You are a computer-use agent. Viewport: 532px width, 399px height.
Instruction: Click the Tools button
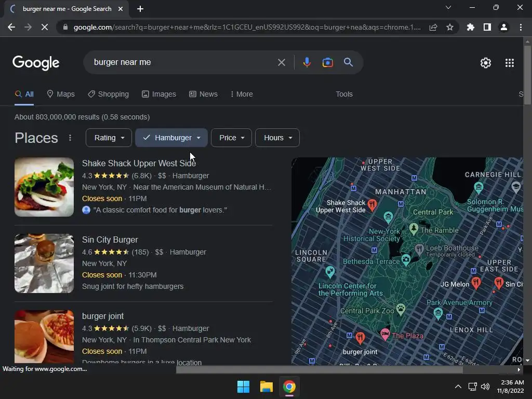344,95
